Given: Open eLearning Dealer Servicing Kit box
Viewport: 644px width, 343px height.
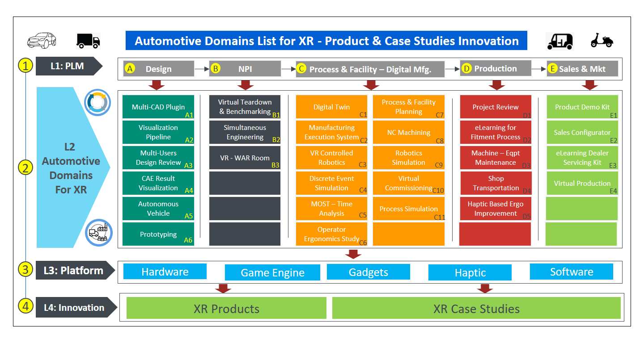Looking at the screenshot, I should (582, 158).
